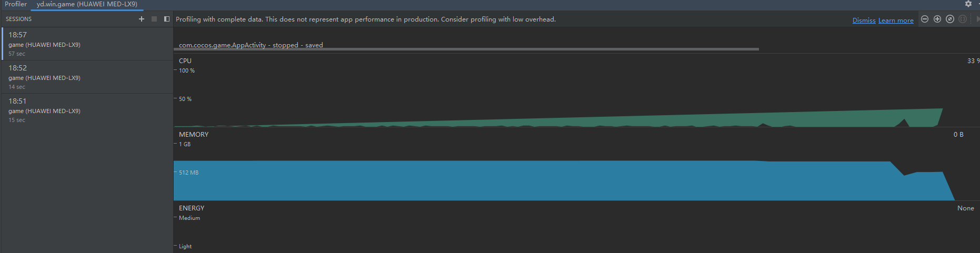The image size is (980, 253).
Task: Zoom in the profiler timeline
Action: coord(937,19)
